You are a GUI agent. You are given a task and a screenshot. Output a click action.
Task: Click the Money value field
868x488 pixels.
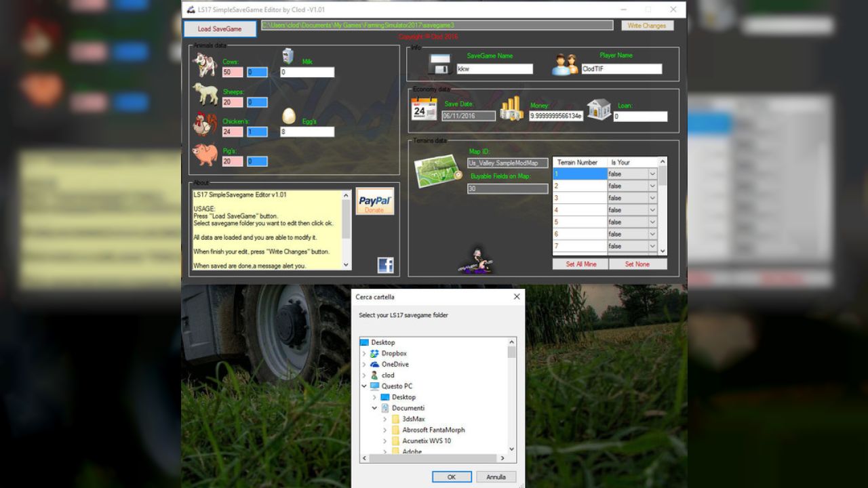[556, 116]
